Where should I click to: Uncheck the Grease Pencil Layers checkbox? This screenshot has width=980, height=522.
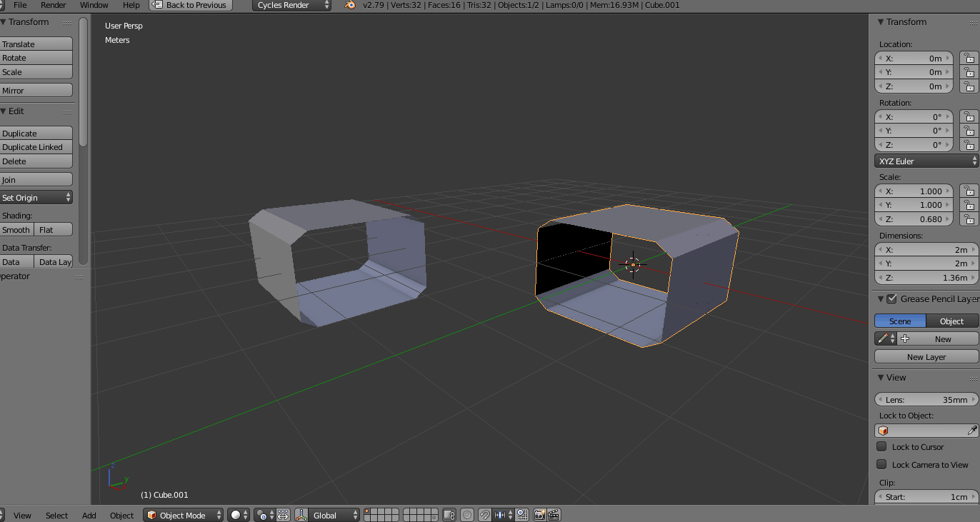[x=890, y=298]
